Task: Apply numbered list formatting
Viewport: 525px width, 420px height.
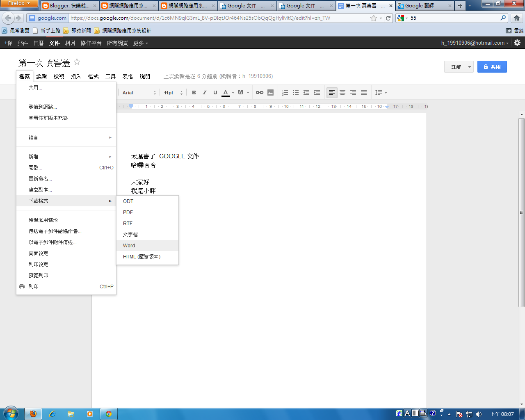Action: [285, 93]
